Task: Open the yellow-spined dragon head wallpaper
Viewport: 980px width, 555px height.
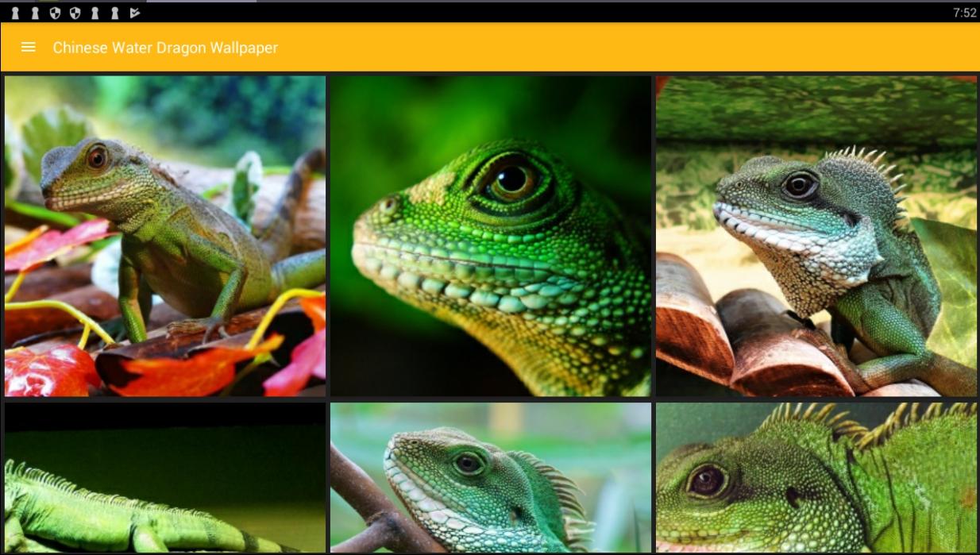Action: [816, 478]
